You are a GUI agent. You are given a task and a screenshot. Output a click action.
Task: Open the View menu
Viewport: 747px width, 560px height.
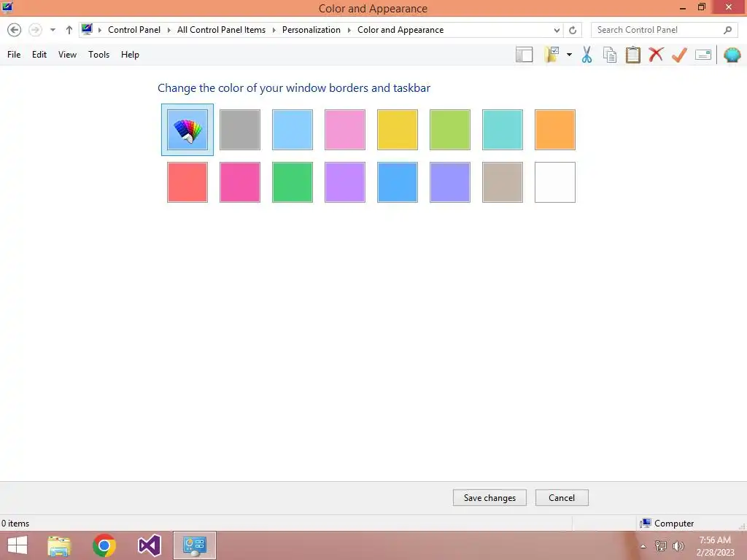click(x=67, y=55)
